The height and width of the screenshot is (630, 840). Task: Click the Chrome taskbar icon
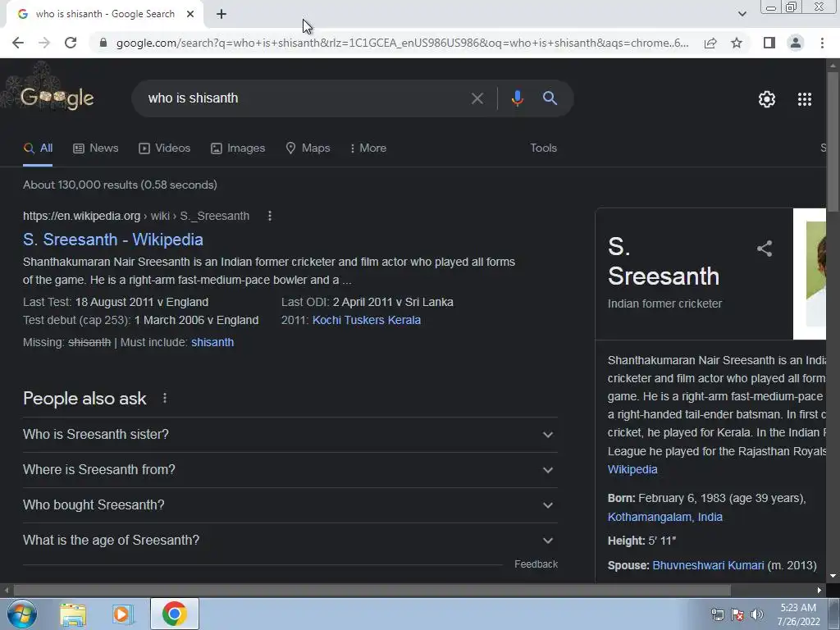click(174, 614)
